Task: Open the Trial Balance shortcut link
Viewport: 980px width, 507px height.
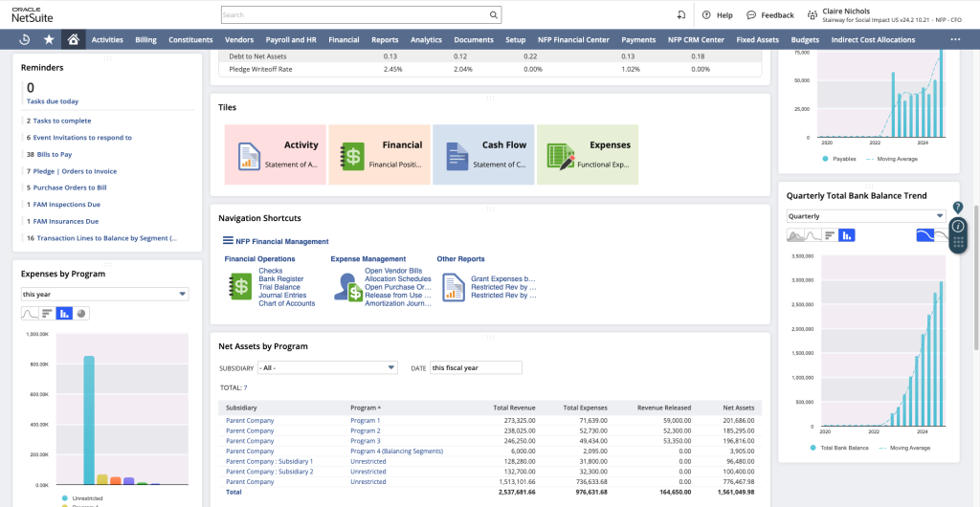Action: click(278, 287)
